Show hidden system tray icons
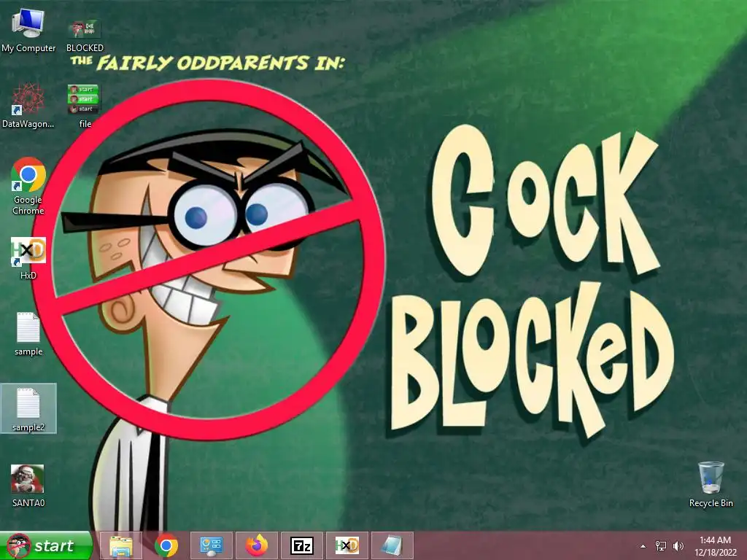The height and width of the screenshot is (560, 747). [x=643, y=546]
